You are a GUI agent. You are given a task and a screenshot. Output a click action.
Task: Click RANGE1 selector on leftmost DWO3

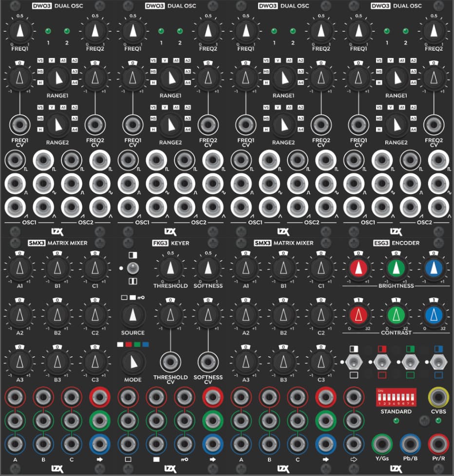pos(57,78)
